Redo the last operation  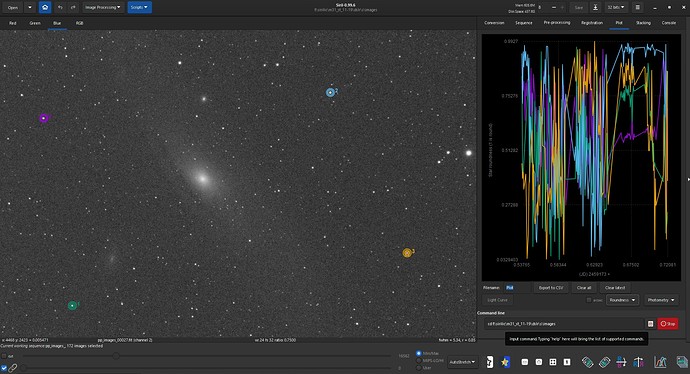73,7
